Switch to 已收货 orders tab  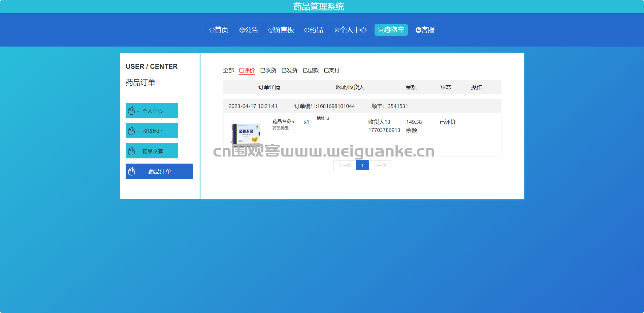268,70
